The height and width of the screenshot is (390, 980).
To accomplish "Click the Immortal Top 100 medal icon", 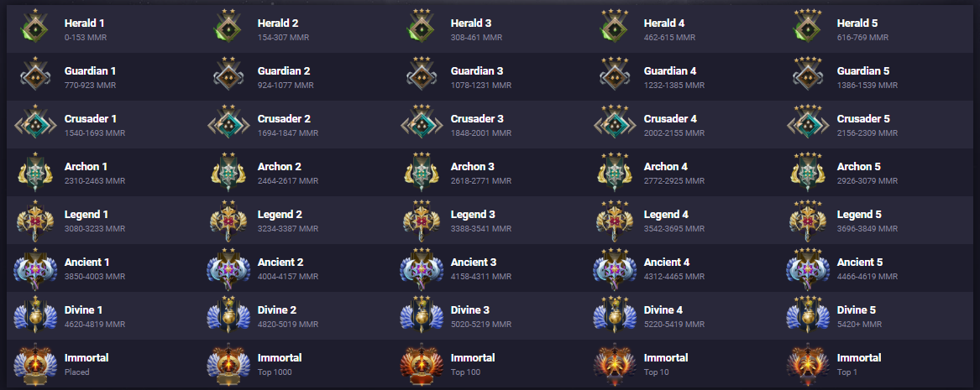I will coord(417,364).
